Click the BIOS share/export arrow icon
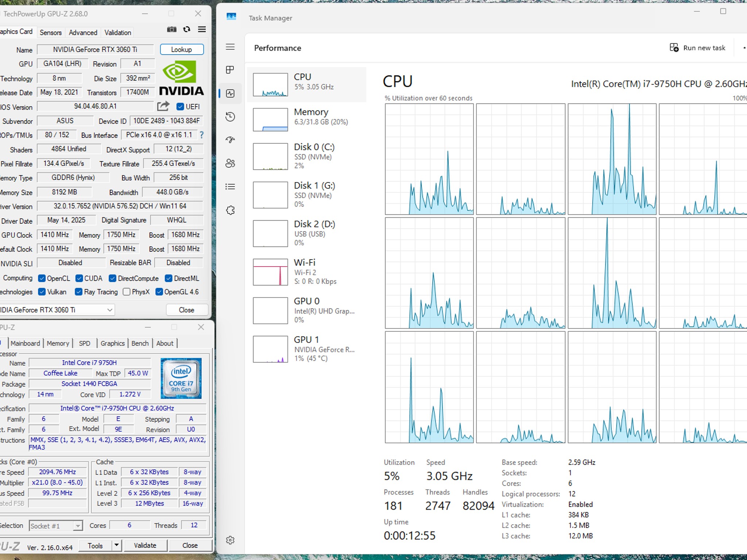The height and width of the screenshot is (560, 747). [163, 106]
